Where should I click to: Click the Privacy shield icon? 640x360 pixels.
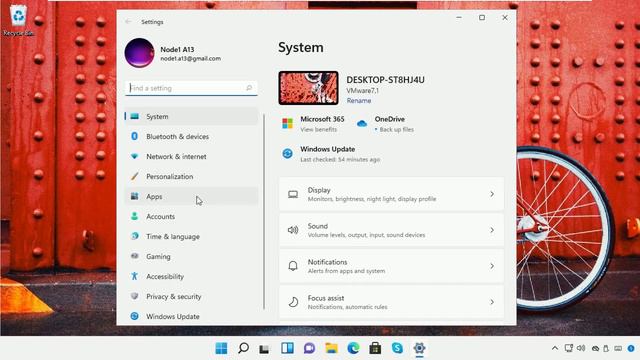tap(134, 296)
